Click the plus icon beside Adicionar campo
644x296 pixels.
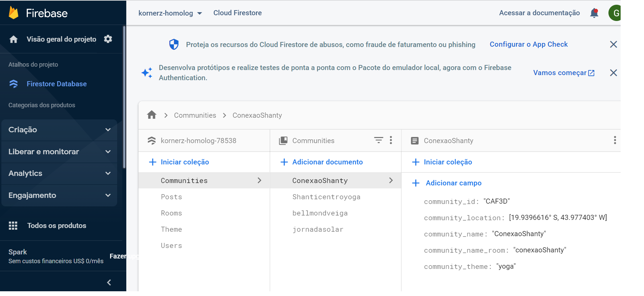tap(416, 183)
